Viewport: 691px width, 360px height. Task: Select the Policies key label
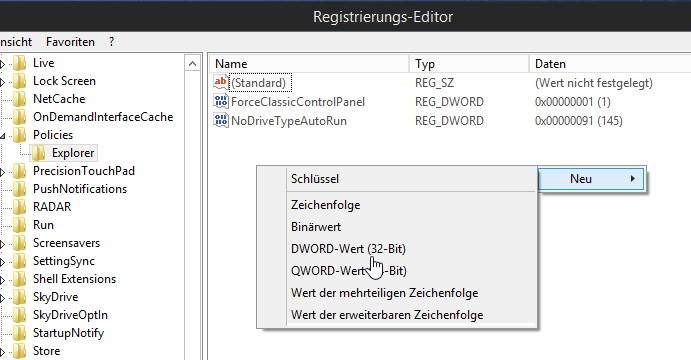[x=53, y=135]
